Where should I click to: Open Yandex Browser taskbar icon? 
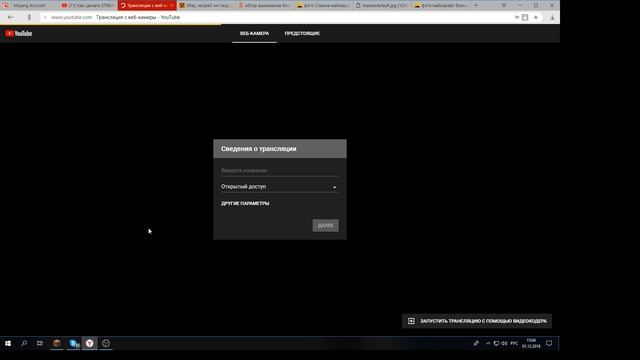(x=89, y=343)
